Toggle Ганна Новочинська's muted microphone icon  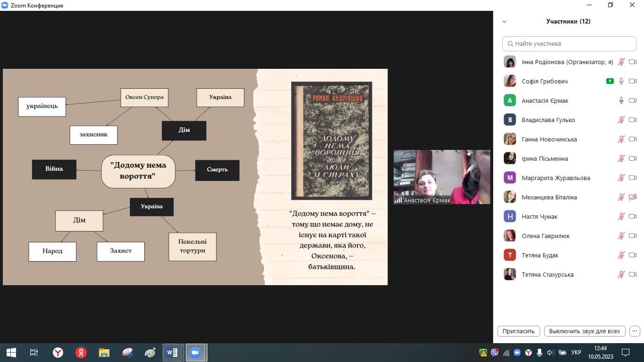point(621,139)
